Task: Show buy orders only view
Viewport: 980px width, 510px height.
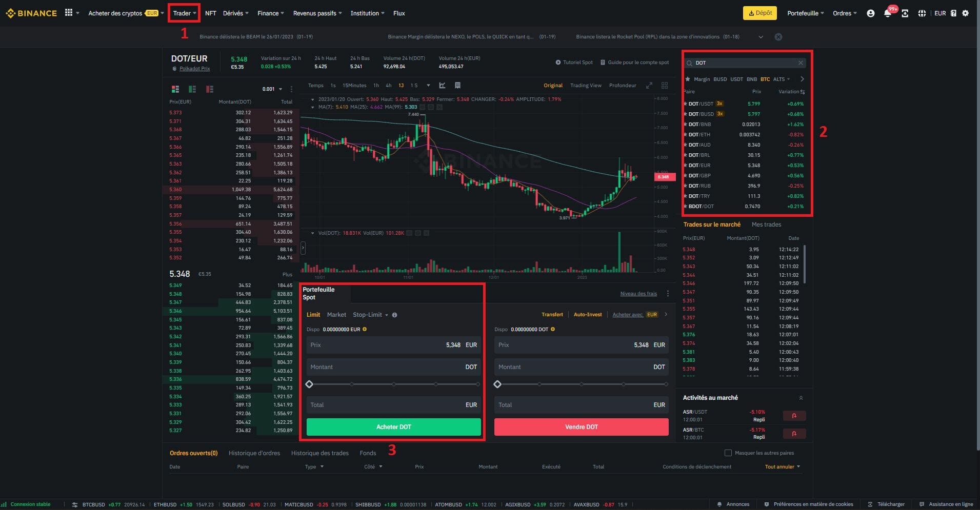Action: point(192,89)
